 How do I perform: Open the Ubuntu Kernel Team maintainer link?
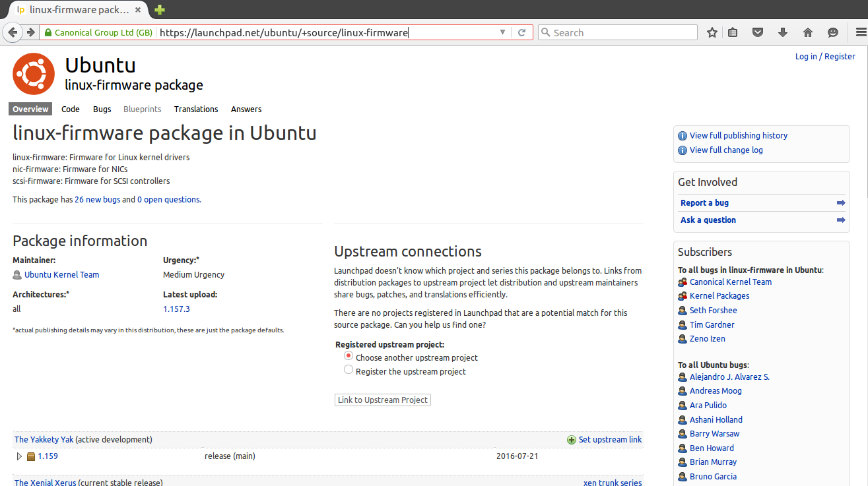(61, 275)
